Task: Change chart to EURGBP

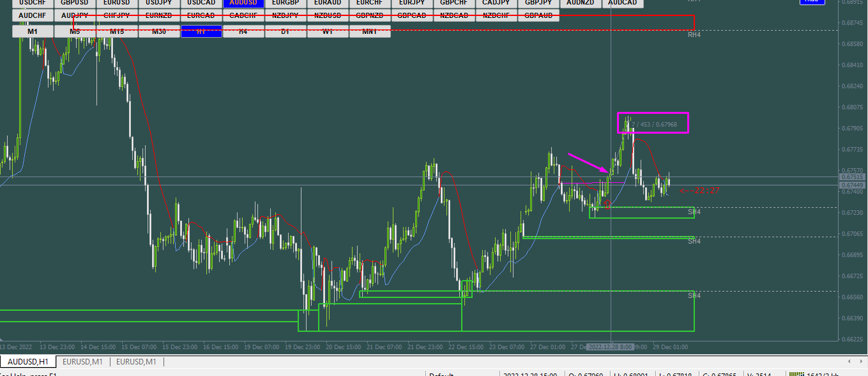Action: (x=286, y=3)
